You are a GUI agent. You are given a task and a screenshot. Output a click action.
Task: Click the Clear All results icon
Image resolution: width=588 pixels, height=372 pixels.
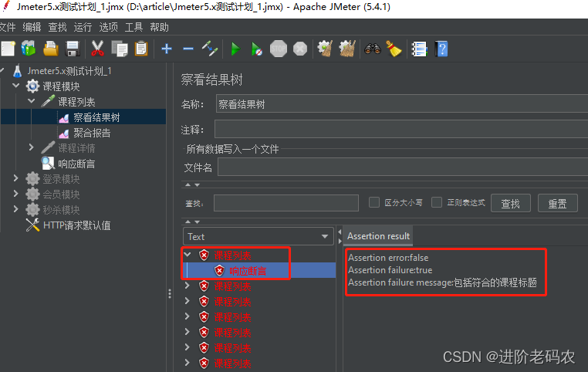pos(347,49)
